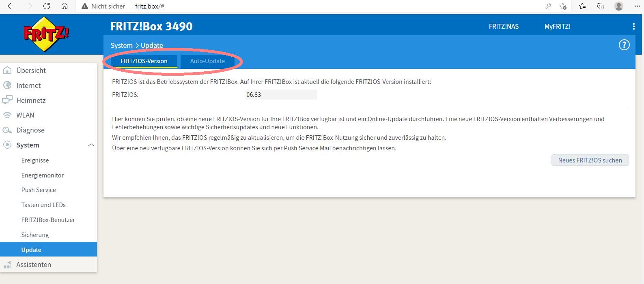Click the Übersicht house icon
The image size is (644, 284).
7,70
